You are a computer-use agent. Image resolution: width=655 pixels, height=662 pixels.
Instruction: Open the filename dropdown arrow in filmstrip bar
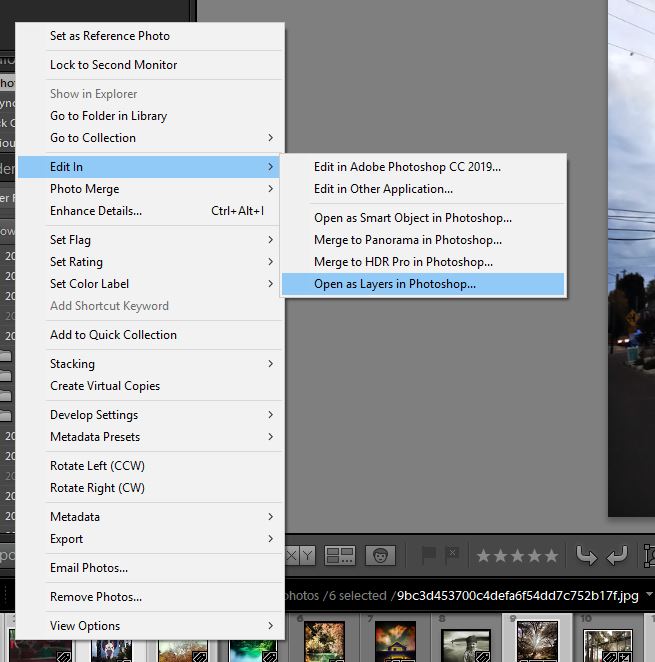[649, 595]
